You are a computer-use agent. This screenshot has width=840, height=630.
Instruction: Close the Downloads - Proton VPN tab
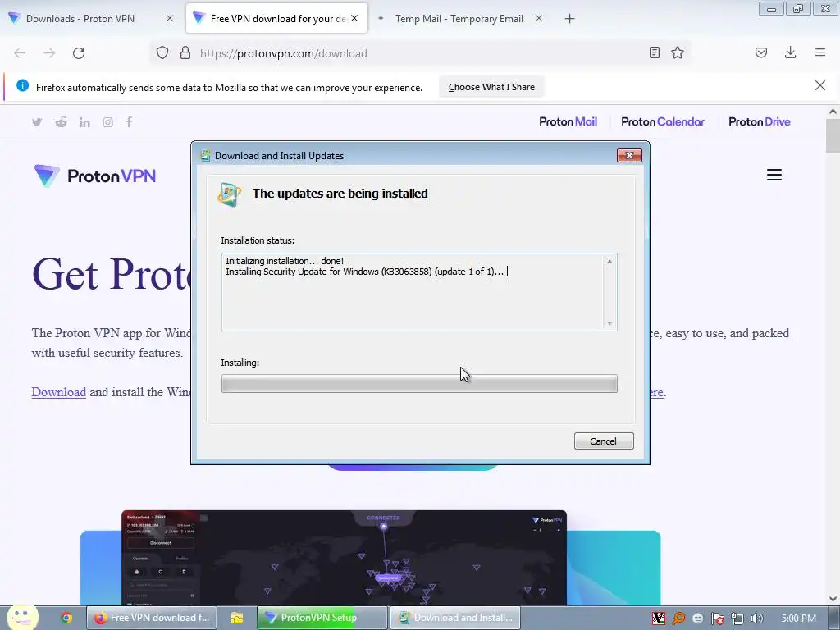pyautogui.click(x=170, y=19)
